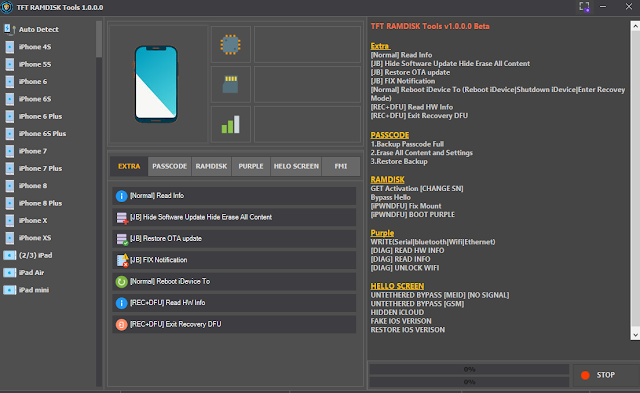Image resolution: width=640 pixels, height=393 pixels.
Task: Run [JB] Hide Software Update Hide Erase
Action: point(234,218)
